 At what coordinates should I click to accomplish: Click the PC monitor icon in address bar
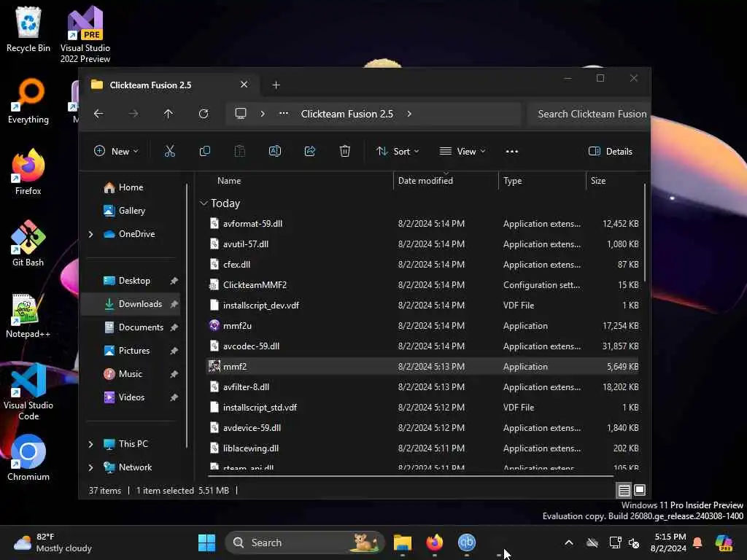(241, 114)
